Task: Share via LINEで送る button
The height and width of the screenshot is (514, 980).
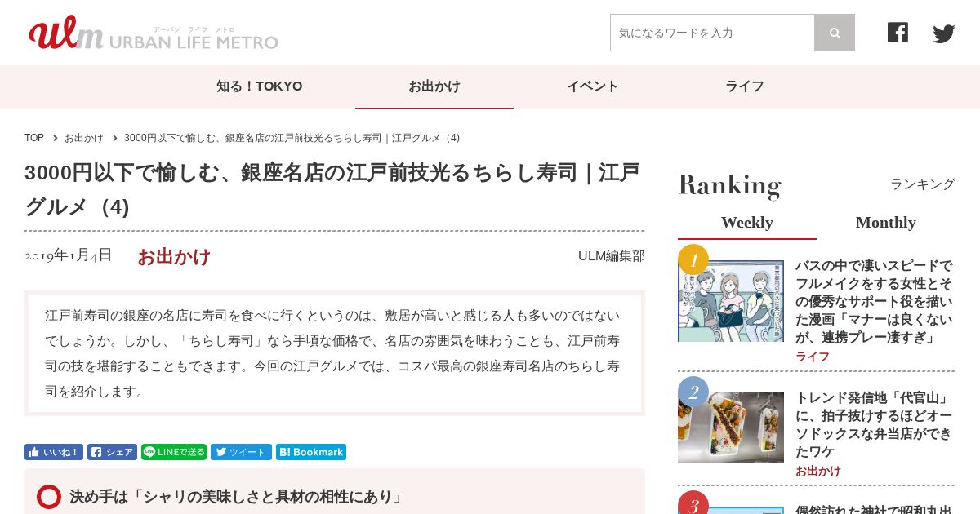Action: coord(174,452)
